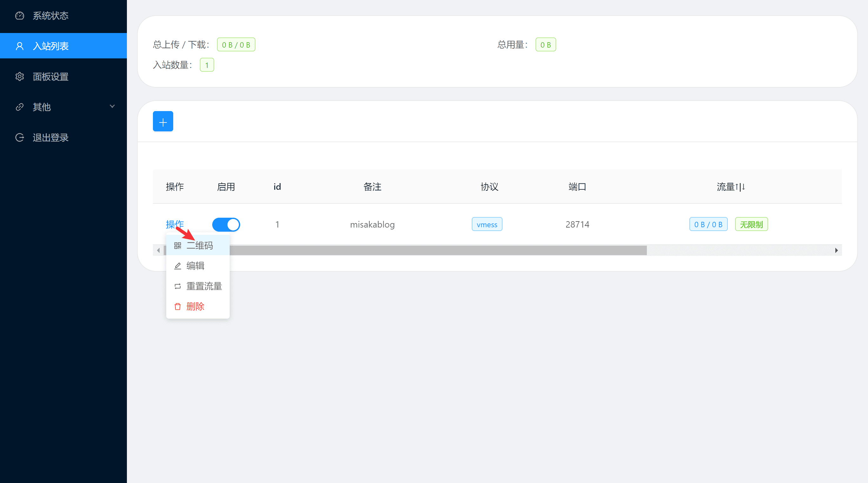Click the vmess protocol tag
The image size is (868, 483).
pyautogui.click(x=487, y=224)
